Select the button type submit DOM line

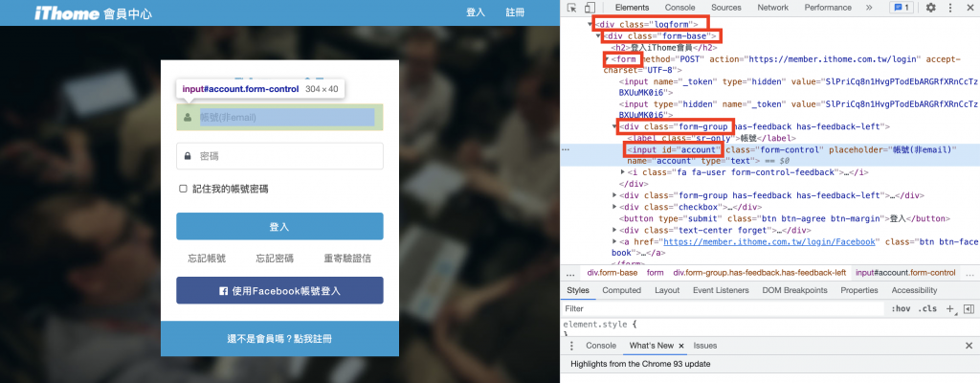[785, 218]
